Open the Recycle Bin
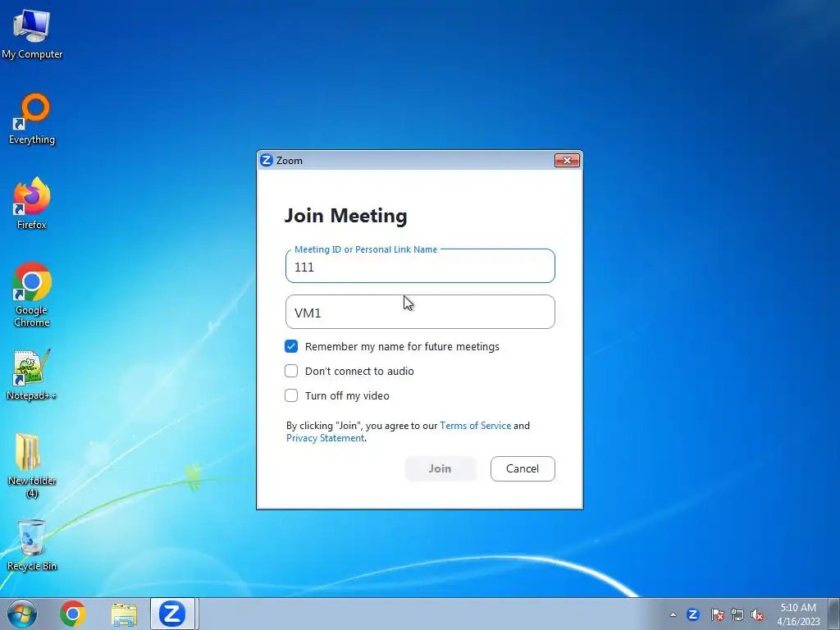The height and width of the screenshot is (630, 840). coord(32,545)
